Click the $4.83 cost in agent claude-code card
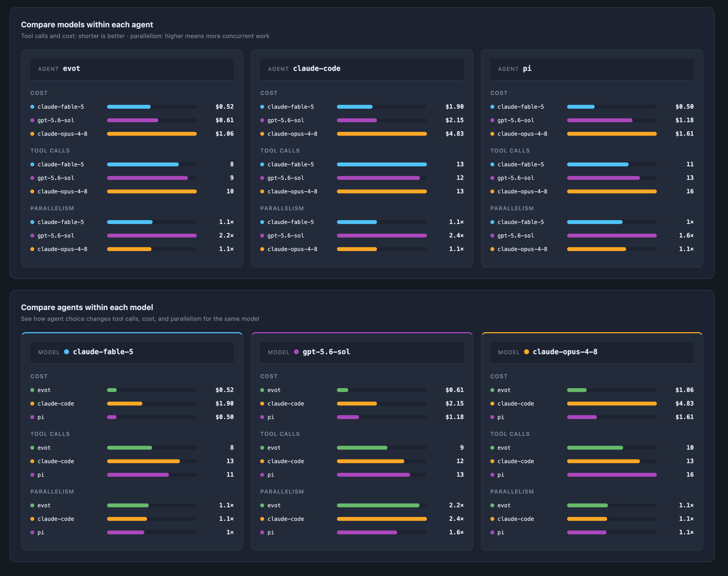The image size is (728, 576). [455, 134]
